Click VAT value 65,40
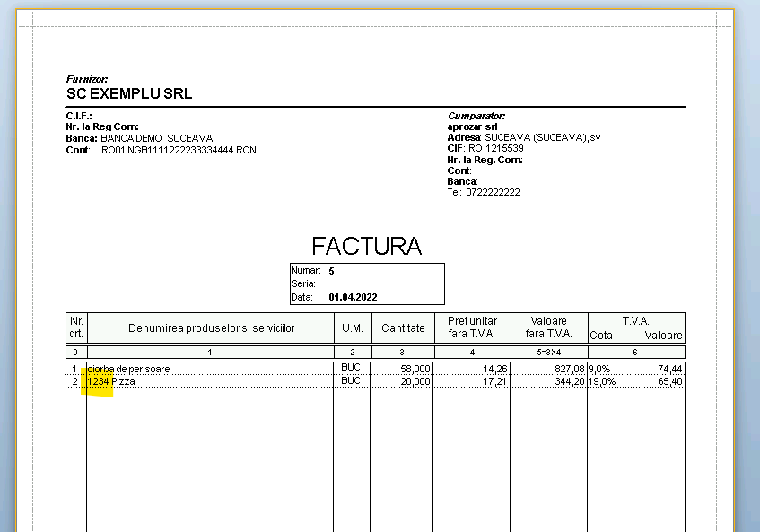Image resolution: width=760 pixels, height=532 pixels. [x=670, y=382]
